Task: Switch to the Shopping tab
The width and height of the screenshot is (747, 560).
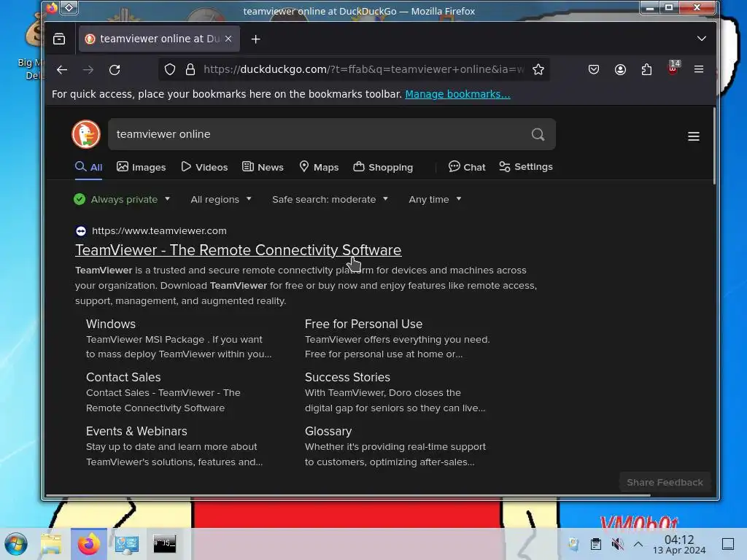Action: click(x=383, y=167)
